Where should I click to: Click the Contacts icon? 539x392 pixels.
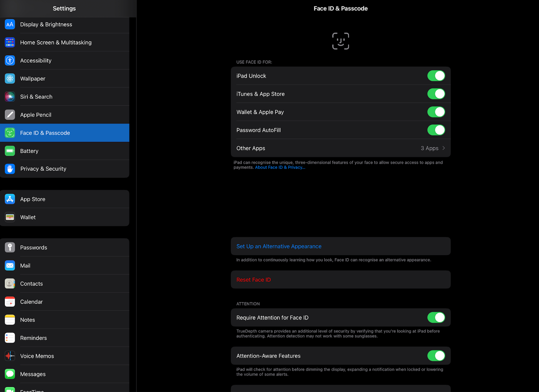[x=10, y=284]
